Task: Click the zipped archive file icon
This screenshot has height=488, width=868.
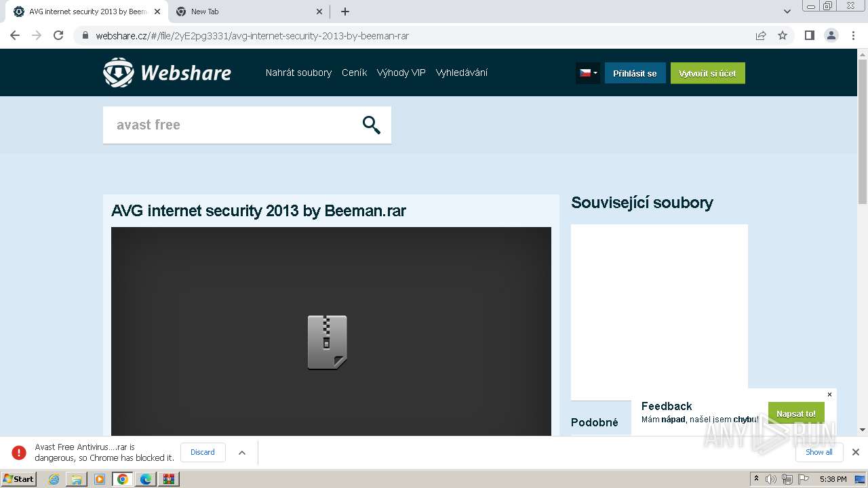Action: click(x=328, y=342)
